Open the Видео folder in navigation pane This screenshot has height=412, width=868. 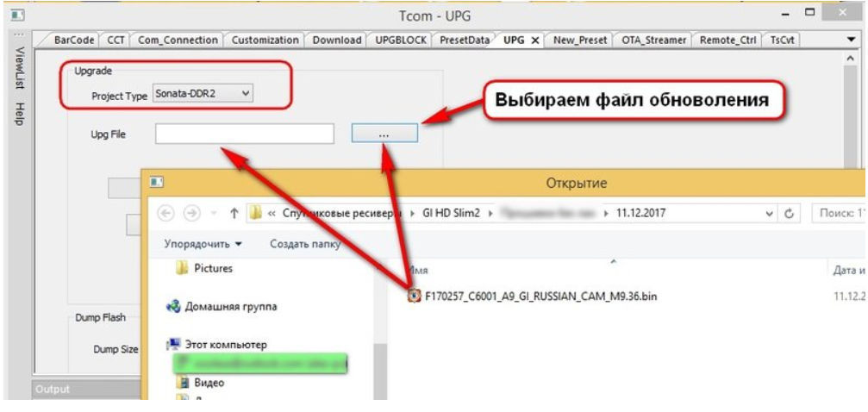209,383
